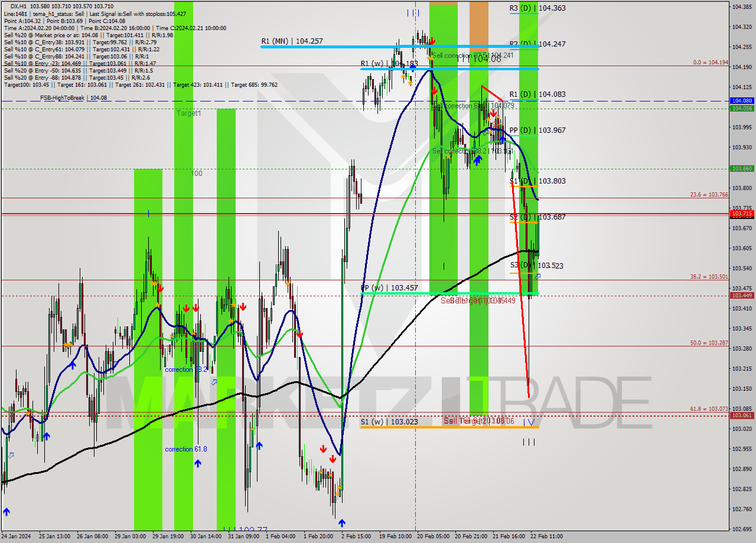
Task: Click the '2 Feb 15:00' time axis label
Action: [356, 537]
